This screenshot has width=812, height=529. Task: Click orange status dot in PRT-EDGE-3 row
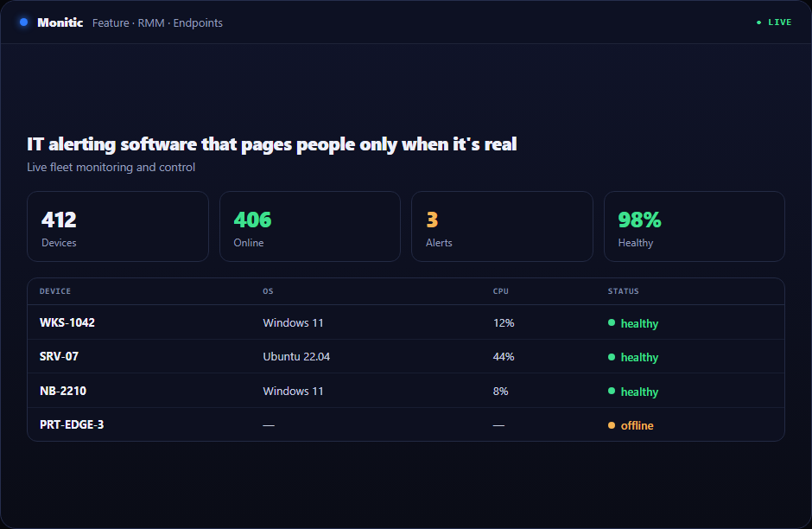pyautogui.click(x=612, y=425)
